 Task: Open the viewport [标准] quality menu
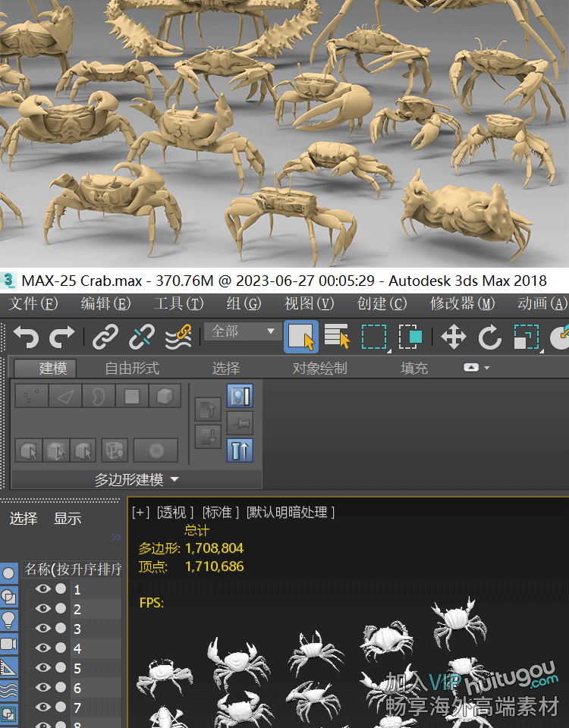[220, 513]
